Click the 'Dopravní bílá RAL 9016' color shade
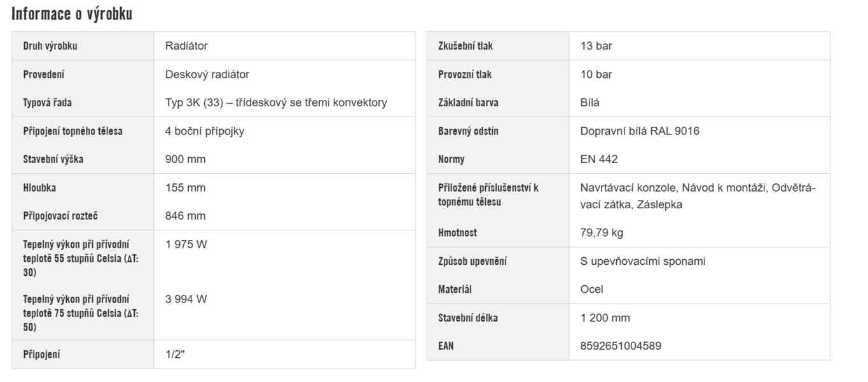Image resolution: width=868 pixels, height=382 pixels. 639,131
